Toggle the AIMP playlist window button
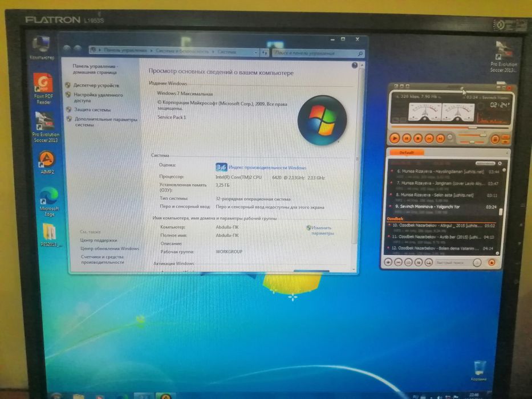 pos(495,139)
